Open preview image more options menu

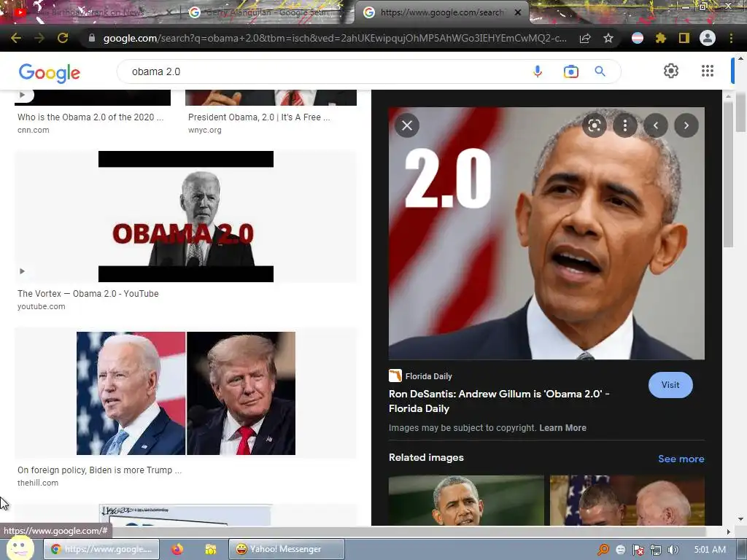coord(625,125)
